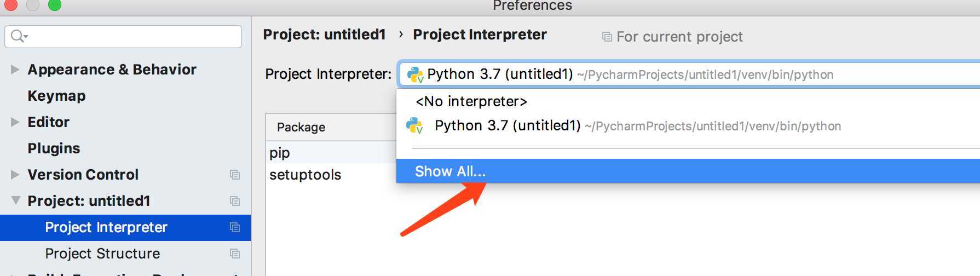Click project-level icon beside Project: untitled1
980x276 pixels.
235,201
